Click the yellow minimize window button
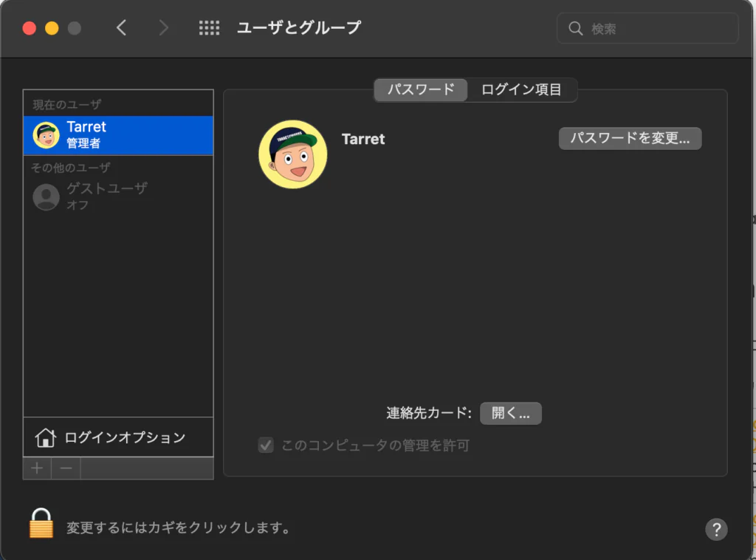The width and height of the screenshot is (756, 560). coord(52,29)
